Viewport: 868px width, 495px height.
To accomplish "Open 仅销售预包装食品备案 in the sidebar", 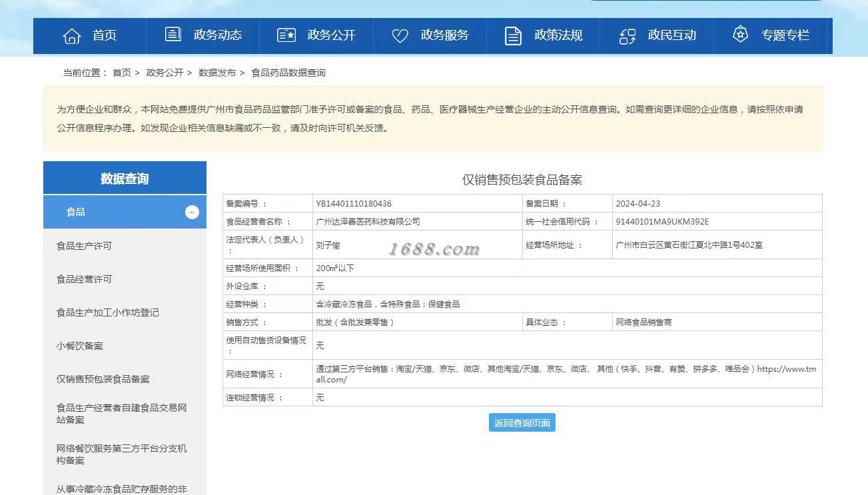I will (103, 379).
